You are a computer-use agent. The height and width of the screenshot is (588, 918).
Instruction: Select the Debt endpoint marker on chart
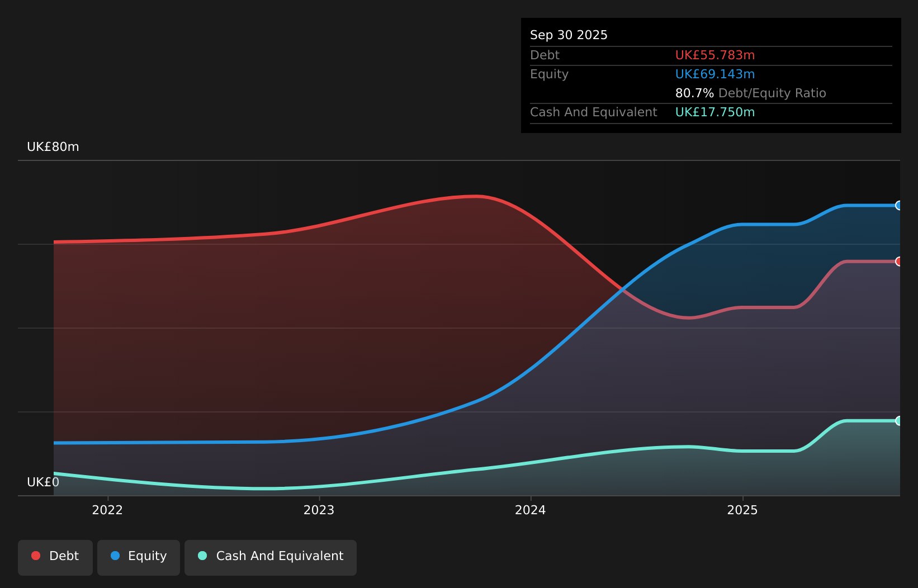899,262
